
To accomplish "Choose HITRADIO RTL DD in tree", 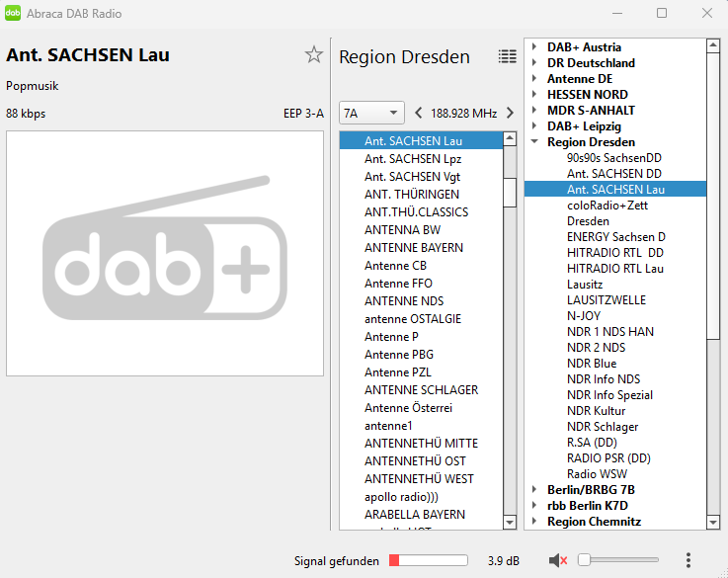I will (614, 253).
